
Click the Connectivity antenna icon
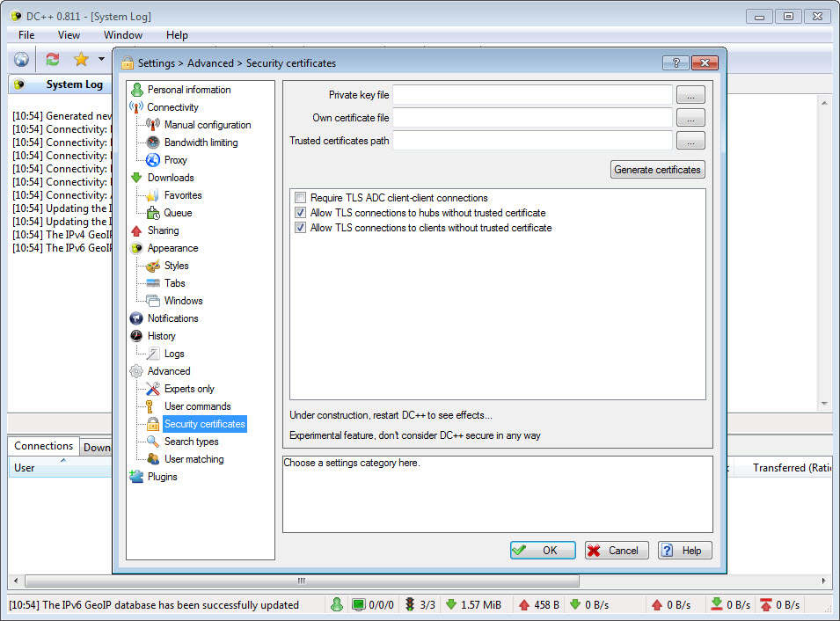pyautogui.click(x=136, y=107)
